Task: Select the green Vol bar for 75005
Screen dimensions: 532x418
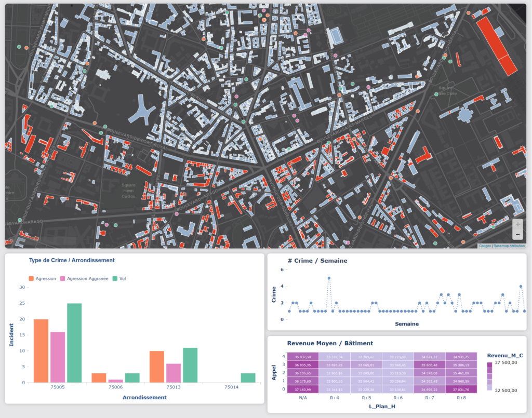Action: 74,343
